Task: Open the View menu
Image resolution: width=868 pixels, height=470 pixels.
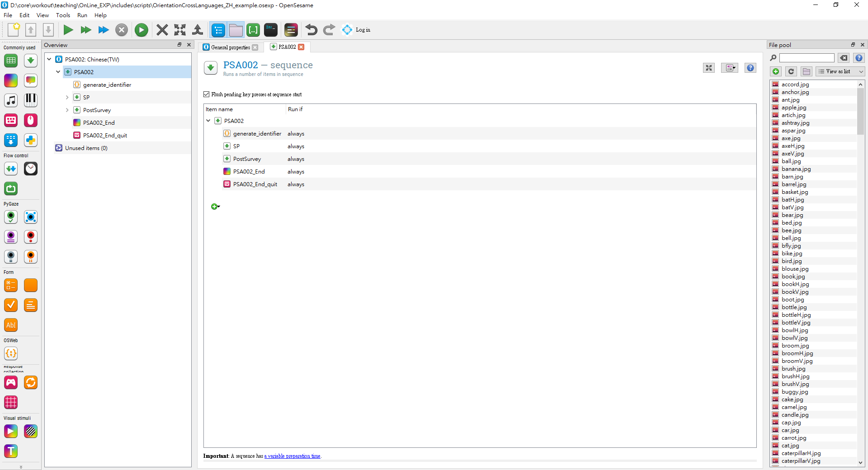Action: (x=42, y=15)
